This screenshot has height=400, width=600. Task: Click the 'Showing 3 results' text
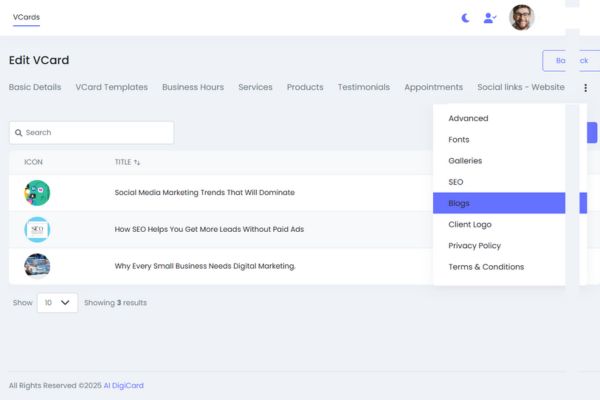tap(116, 303)
